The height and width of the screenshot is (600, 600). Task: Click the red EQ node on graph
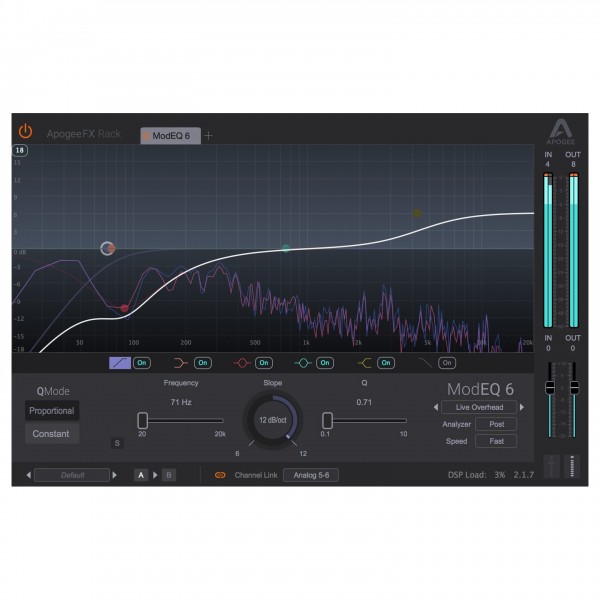pos(124,308)
